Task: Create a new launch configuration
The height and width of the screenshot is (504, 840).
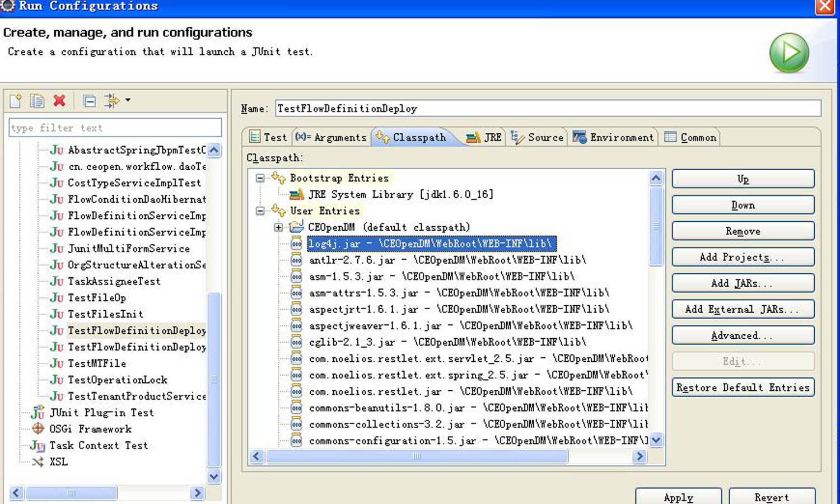Action: coord(15,101)
